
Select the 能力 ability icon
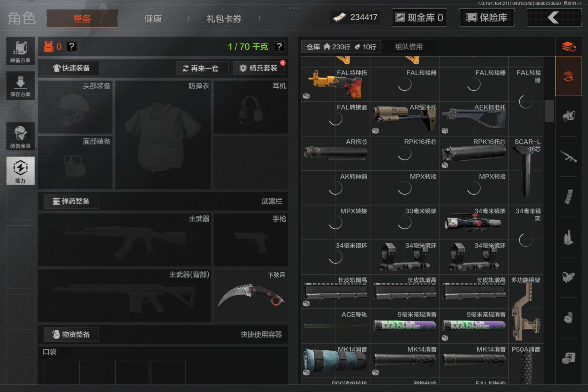click(20, 171)
